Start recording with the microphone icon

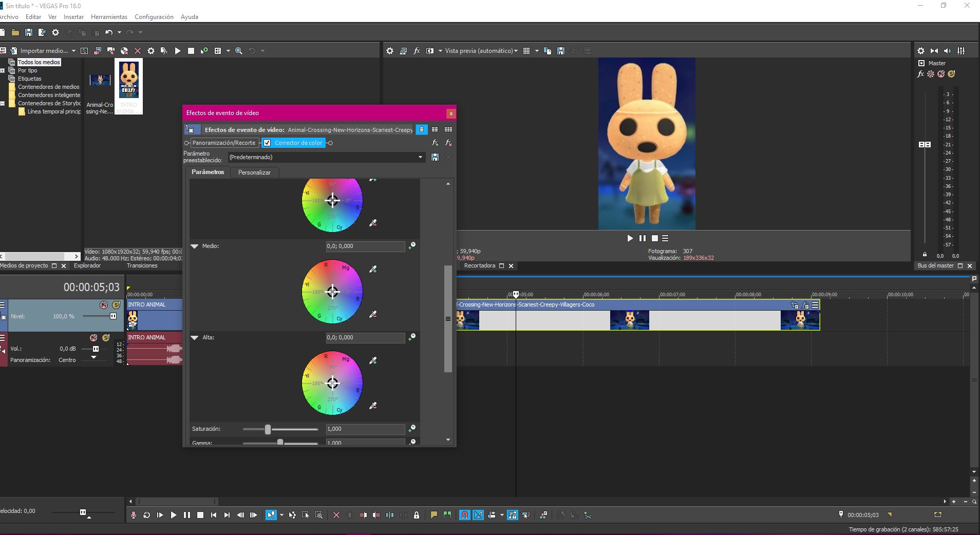[134, 515]
